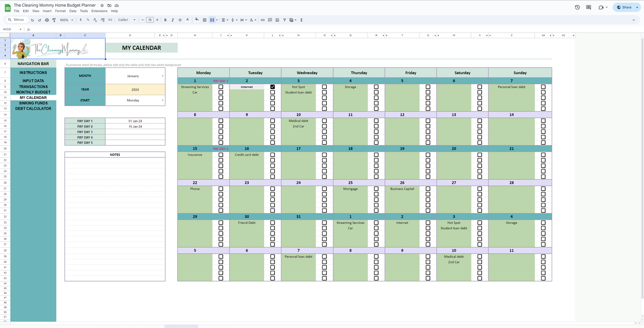
Task: Uncheck the Internet checkbox on Tuesday 2
Action: [x=272, y=87]
